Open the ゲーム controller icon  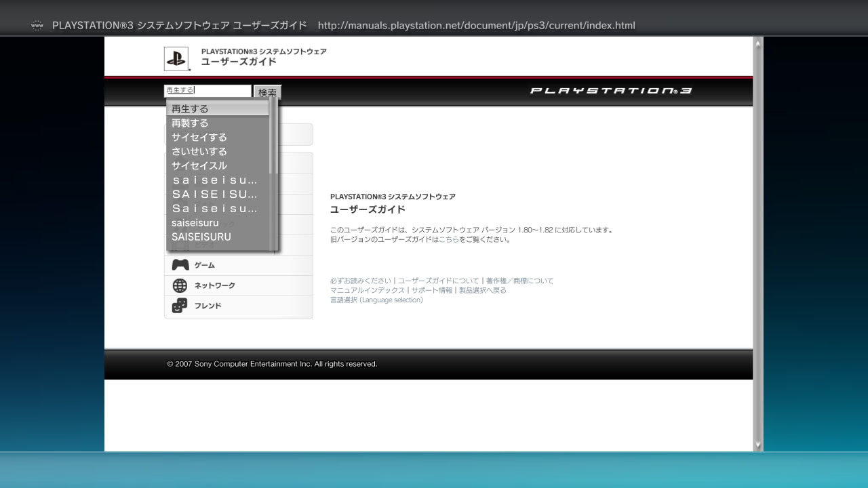pyautogui.click(x=180, y=265)
